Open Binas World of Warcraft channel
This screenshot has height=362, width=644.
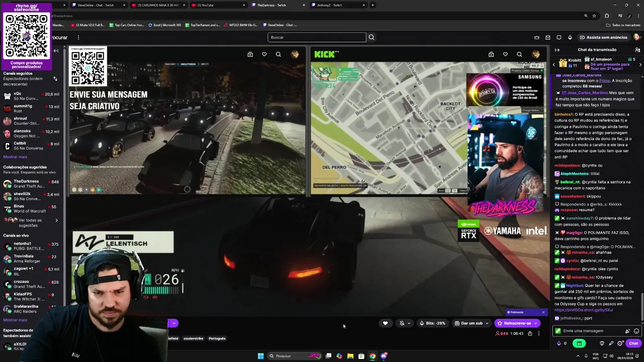click(x=31, y=209)
